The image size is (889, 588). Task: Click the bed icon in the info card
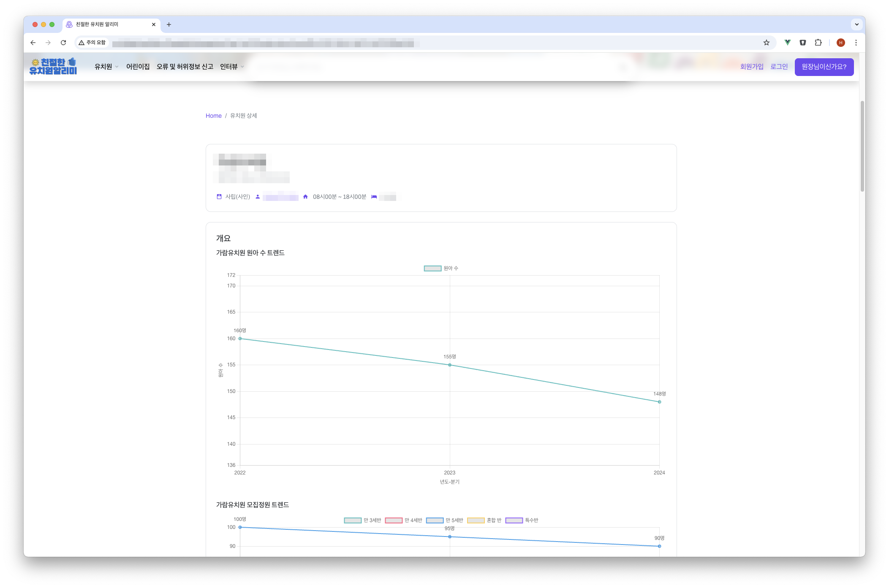(x=374, y=197)
